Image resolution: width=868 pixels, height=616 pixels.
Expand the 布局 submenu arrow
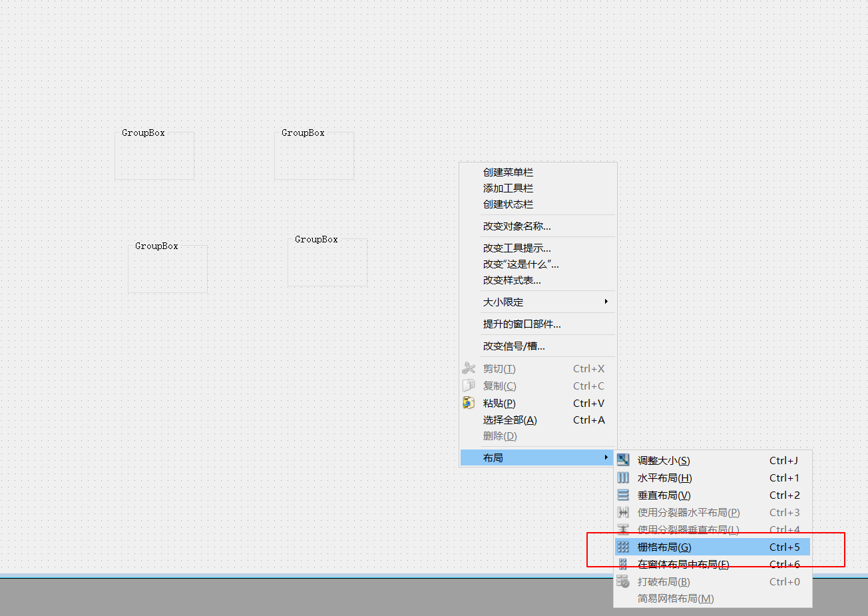point(606,458)
